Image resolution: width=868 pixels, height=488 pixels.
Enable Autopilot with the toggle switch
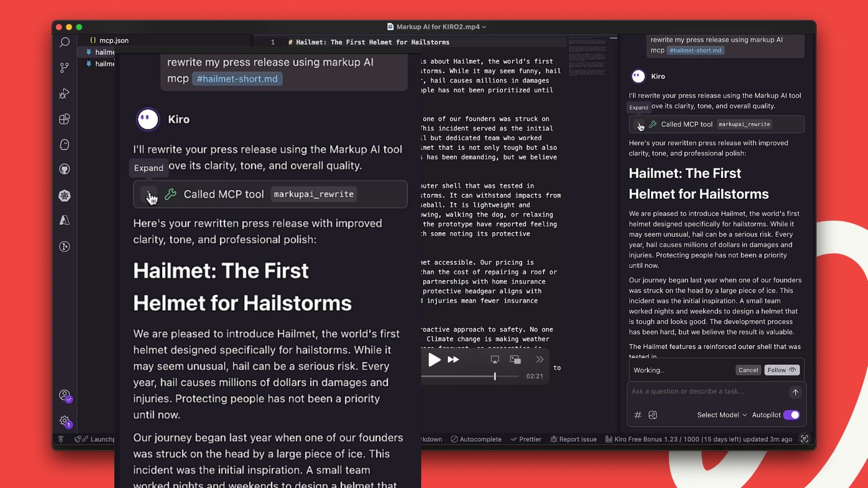(x=792, y=415)
